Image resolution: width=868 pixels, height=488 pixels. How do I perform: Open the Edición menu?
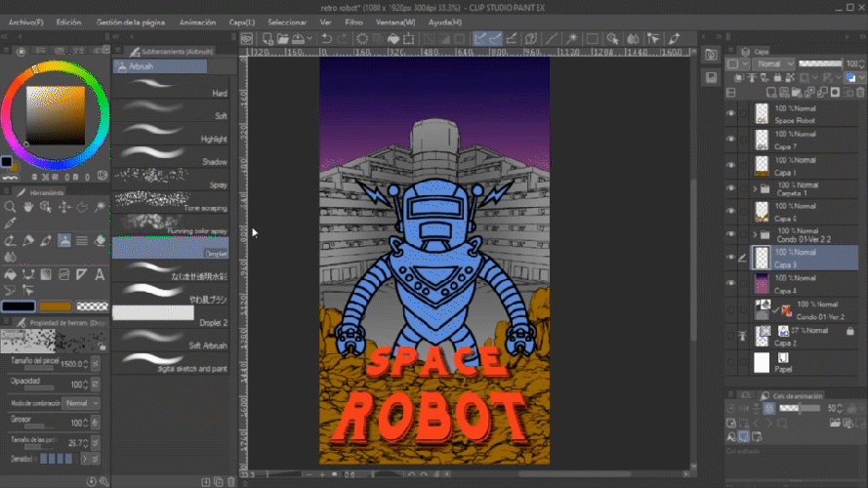(x=68, y=22)
